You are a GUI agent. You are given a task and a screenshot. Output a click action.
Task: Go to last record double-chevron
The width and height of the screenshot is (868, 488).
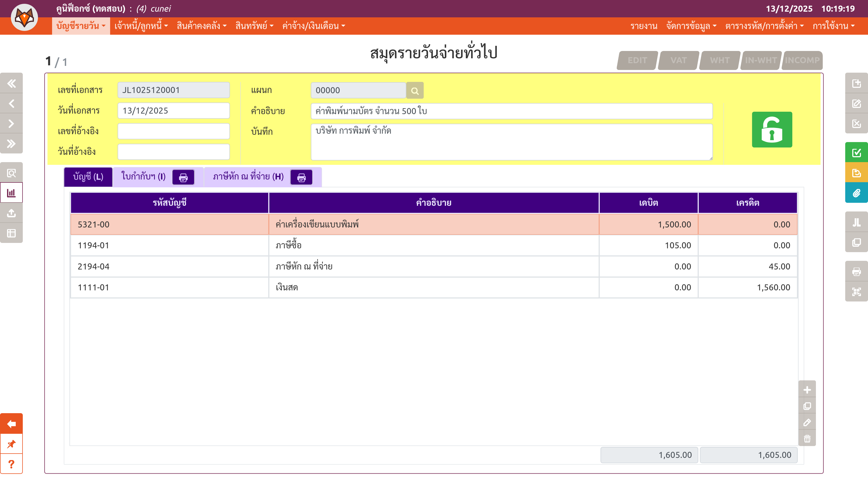click(11, 144)
